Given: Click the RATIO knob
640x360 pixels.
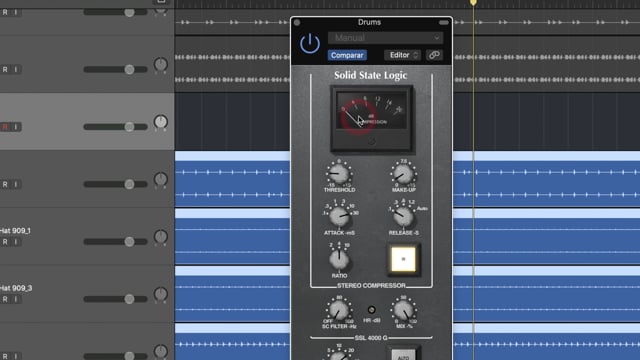Looking at the screenshot, I should click(339, 260).
